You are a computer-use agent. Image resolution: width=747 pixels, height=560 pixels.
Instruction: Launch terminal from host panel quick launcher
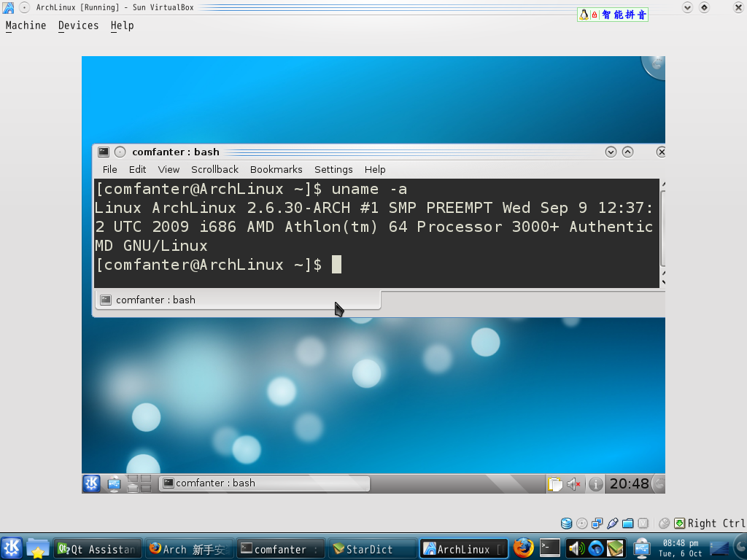click(549, 548)
